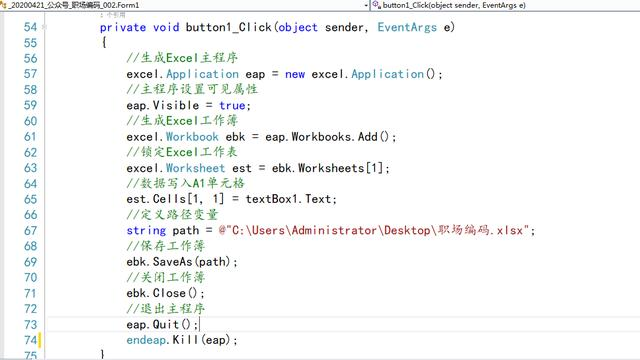Image resolution: width=640 pixels, height=360 pixels.
Task: Click the path string ending in 职场编码.xlsx
Action: click(x=374, y=231)
